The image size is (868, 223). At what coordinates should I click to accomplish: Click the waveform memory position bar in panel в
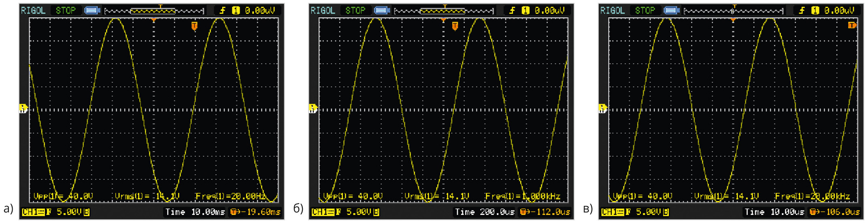click(x=734, y=11)
